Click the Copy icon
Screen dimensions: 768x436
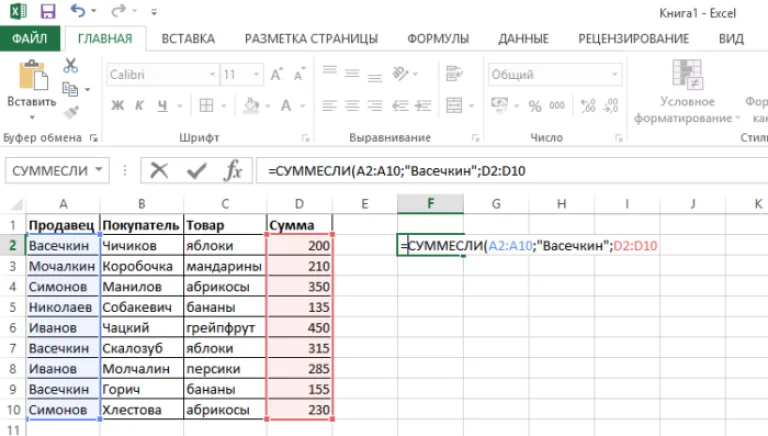pyautogui.click(x=70, y=89)
